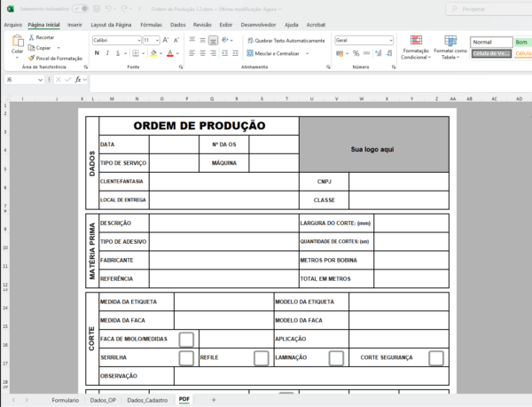The height and width of the screenshot is (407, 532).
Task: Click the insert function fx icon
Action: 78,80
